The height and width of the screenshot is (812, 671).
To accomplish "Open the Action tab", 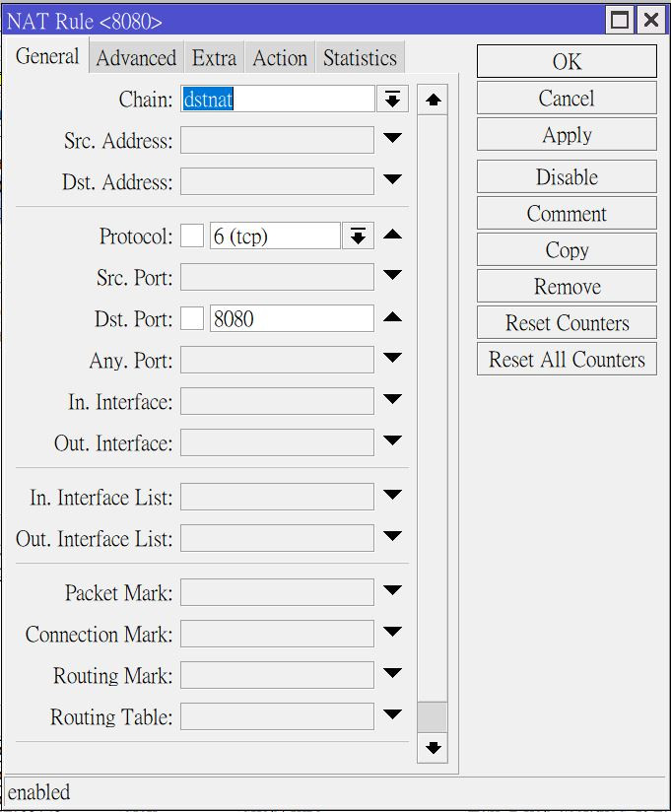I will pos(280,57).
